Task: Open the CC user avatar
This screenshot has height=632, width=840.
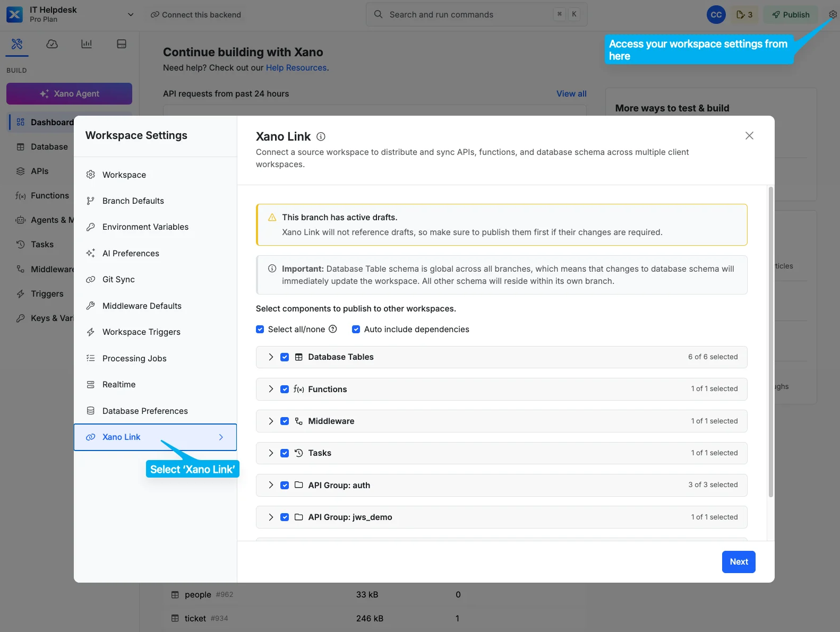Action: tap(716, 14)
